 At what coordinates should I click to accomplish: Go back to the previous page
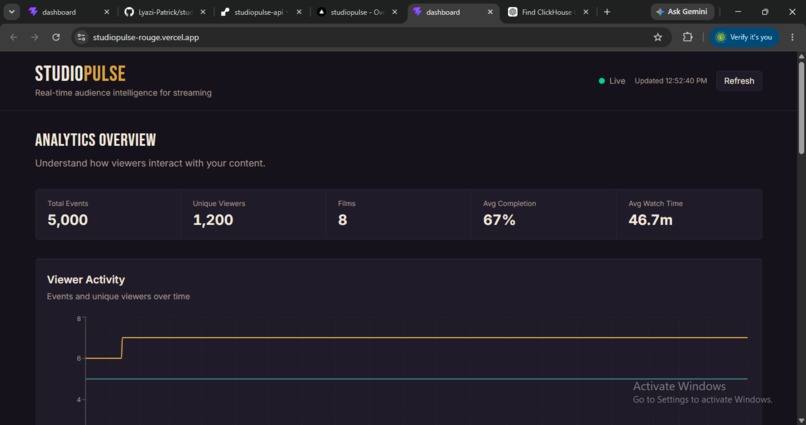14,37
